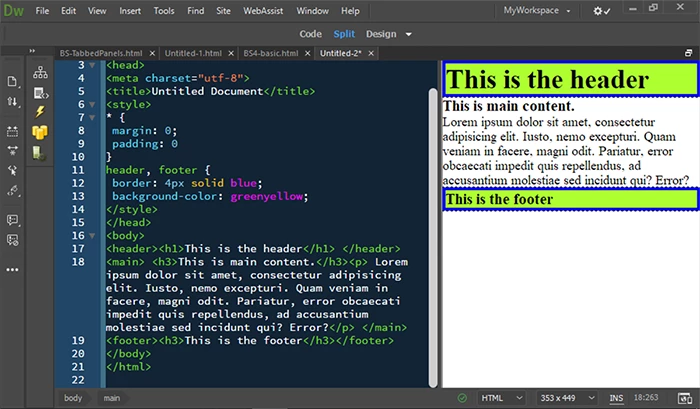Open the View menu
The height and width of the screenshot is (409, 700).
97,11
